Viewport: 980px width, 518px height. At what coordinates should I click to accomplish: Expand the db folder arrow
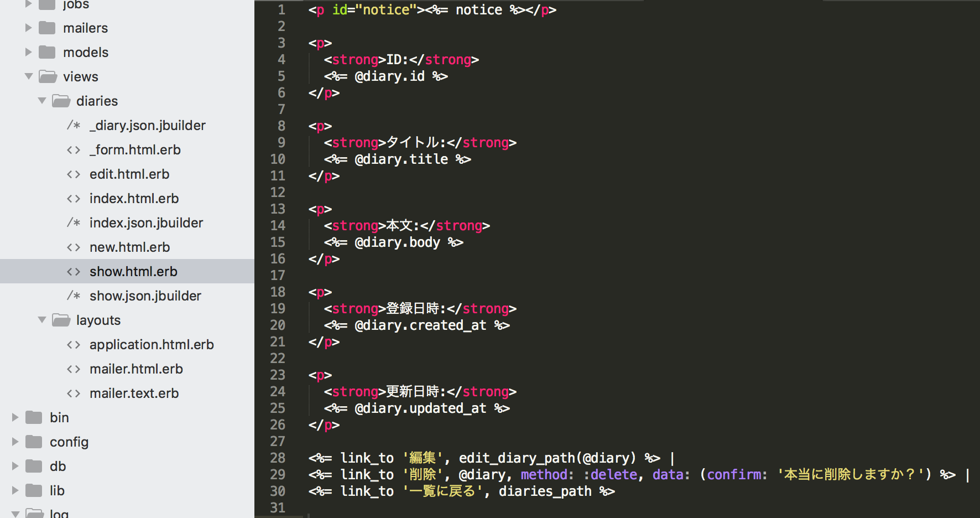(x=15, y=466)
